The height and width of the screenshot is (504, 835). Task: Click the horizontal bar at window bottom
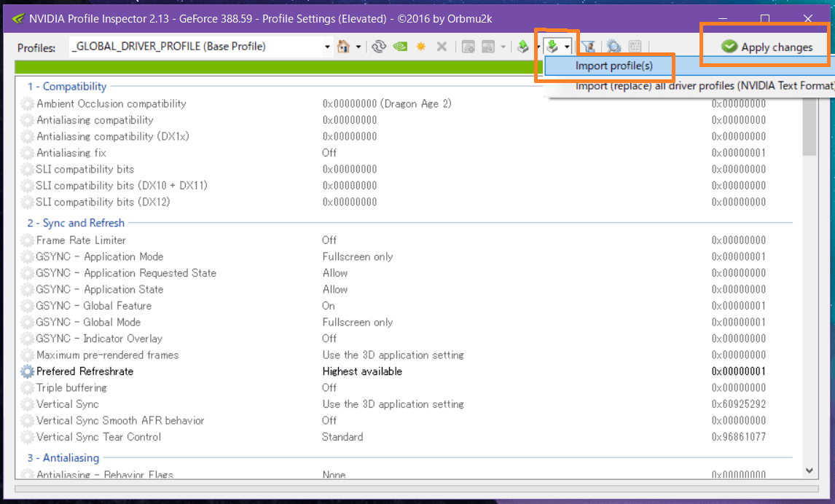click(417, 488)
